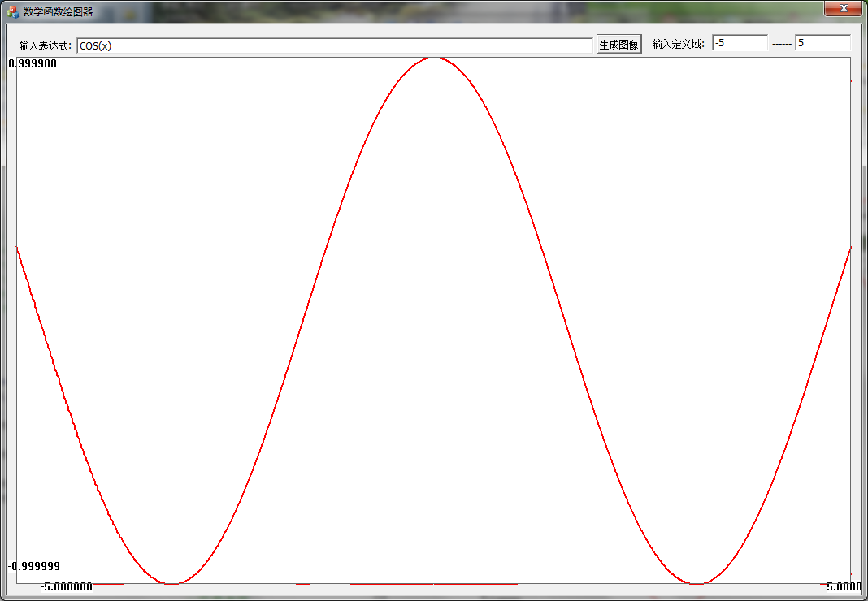Click the 5.0000 x-axis end label
Image resolution: width=868 pixels, height=601 pixels.
844,586
